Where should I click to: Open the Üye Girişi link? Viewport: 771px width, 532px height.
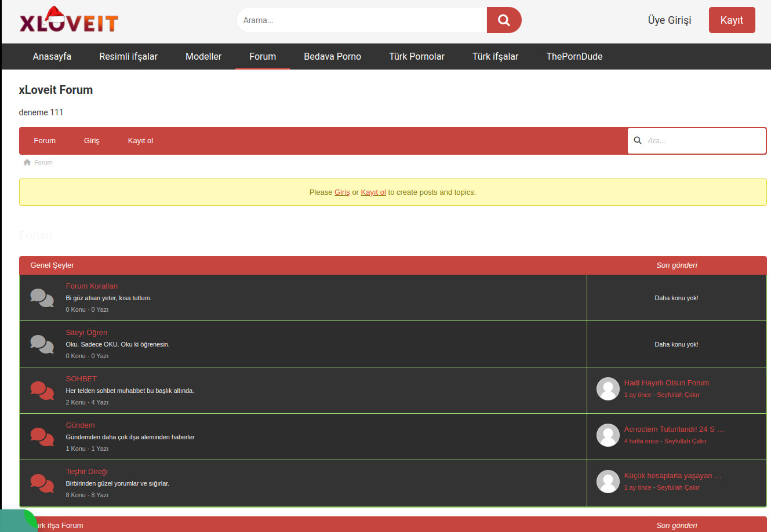[670, 20]
